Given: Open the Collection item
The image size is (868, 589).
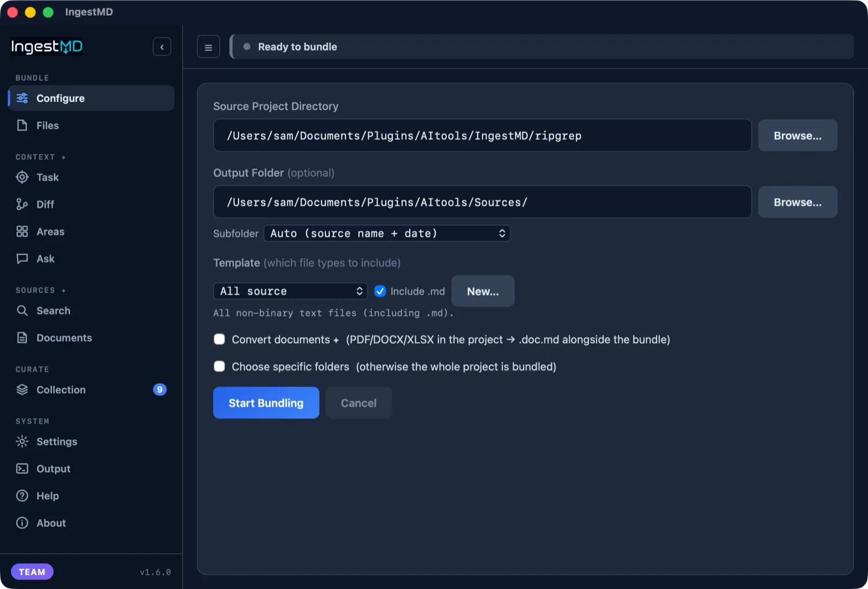Looking at the screenshot, I should [91, 390].
